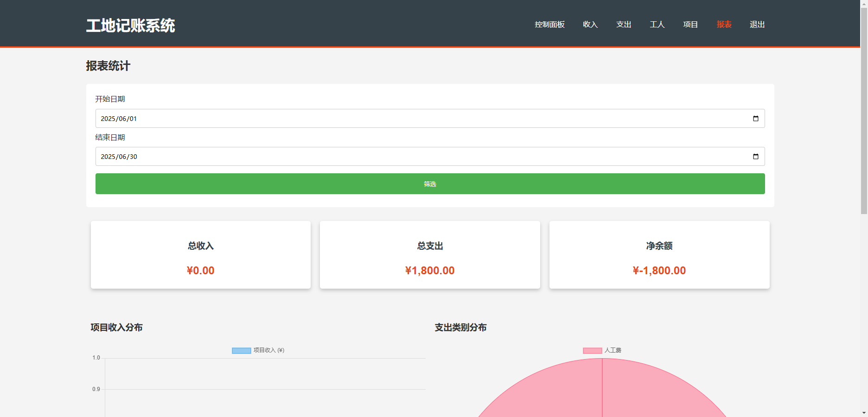Navigate to 控制面板
The height and width of the screenshot is (417, 868).
[549, 25]
